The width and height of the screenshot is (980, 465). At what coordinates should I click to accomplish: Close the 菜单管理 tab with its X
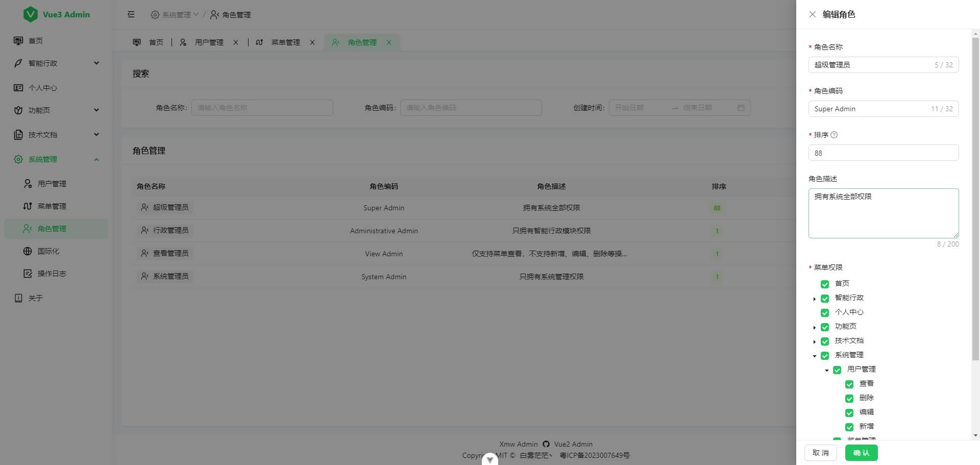pos(312,42)
